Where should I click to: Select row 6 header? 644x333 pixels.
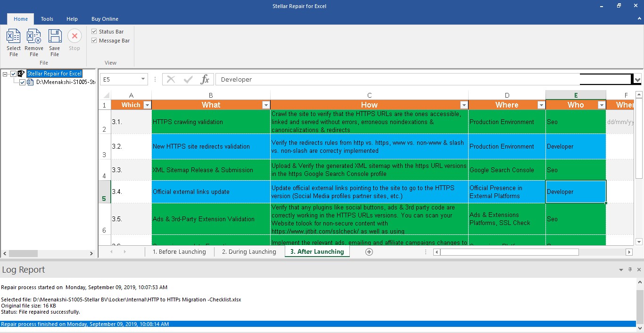click(105, 219)
